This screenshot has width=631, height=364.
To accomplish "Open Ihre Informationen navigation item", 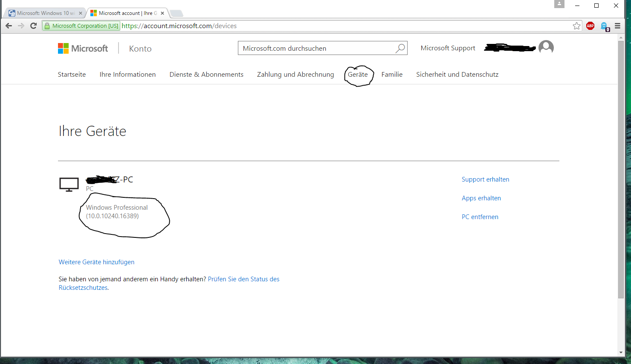I will click(127, 75).
